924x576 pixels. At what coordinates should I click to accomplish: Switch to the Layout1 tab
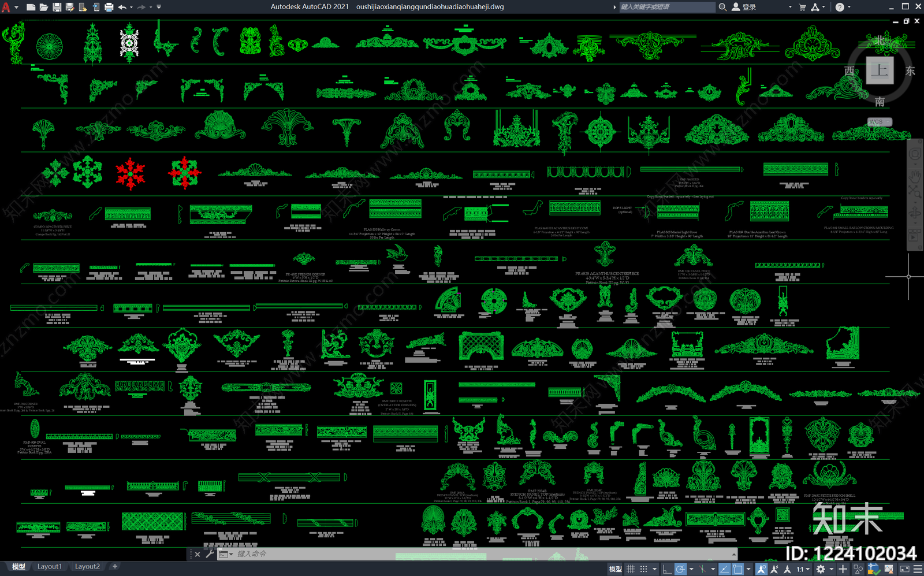pos(50,567)
